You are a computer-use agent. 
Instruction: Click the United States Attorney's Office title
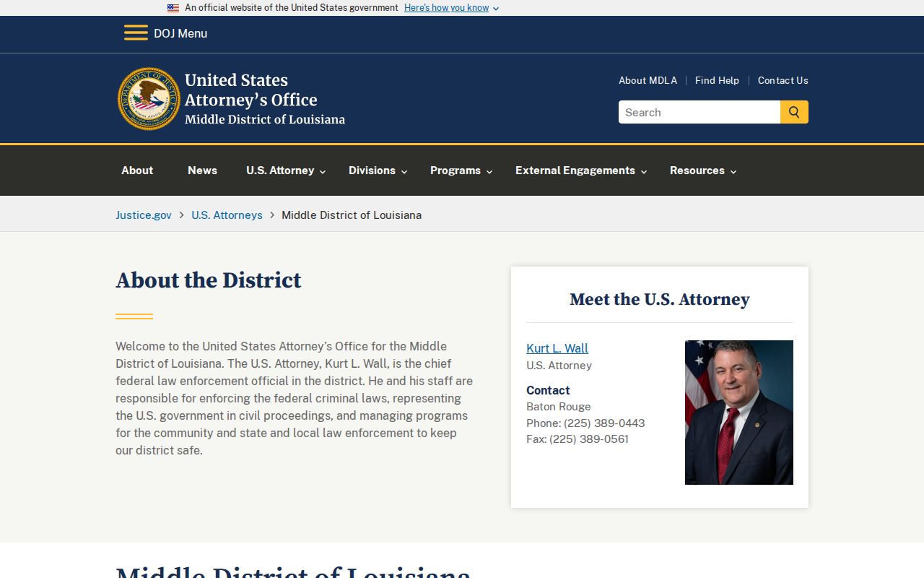point(250,90)
